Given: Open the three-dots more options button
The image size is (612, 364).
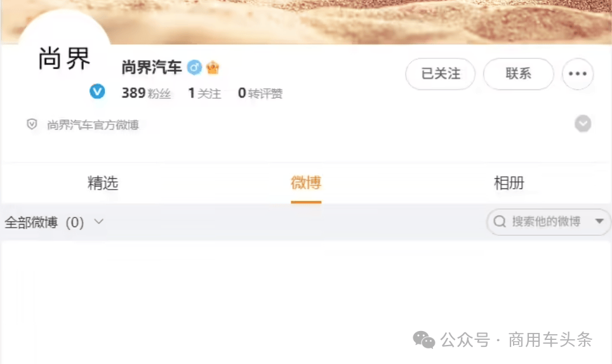Looking at the screenshot, I should pyautogui.click(x=578, y=74).
